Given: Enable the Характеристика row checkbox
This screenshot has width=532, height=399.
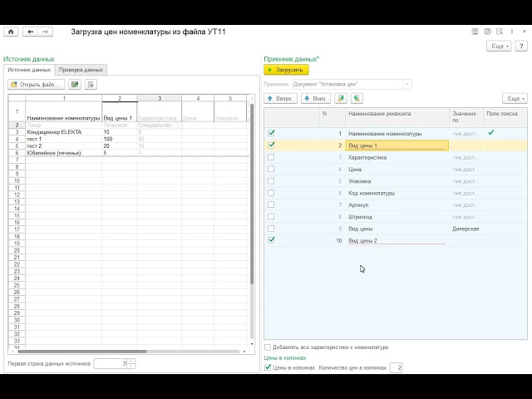Looking at the screenshot, I should tap(271, 157).
